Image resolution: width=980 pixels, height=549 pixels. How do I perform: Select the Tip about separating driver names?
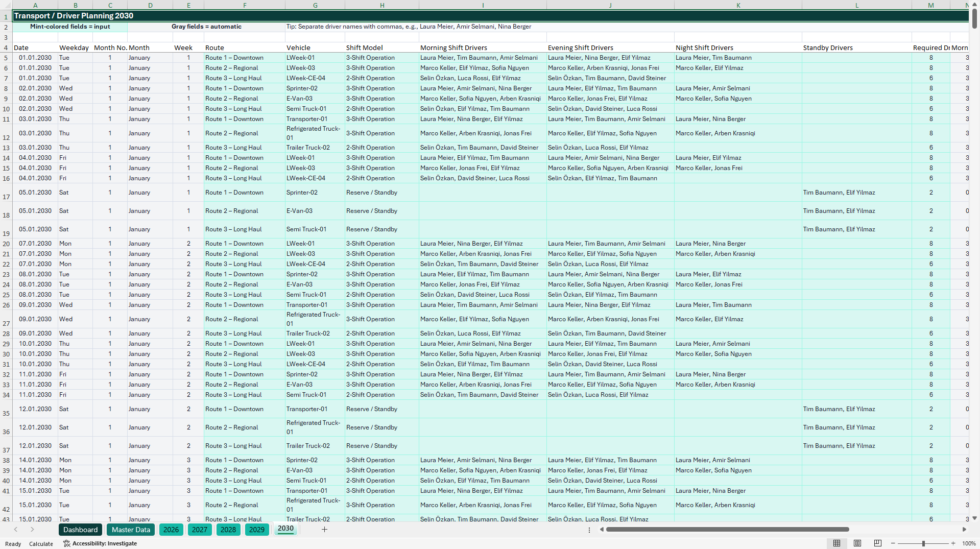click(x=409, y=27)
